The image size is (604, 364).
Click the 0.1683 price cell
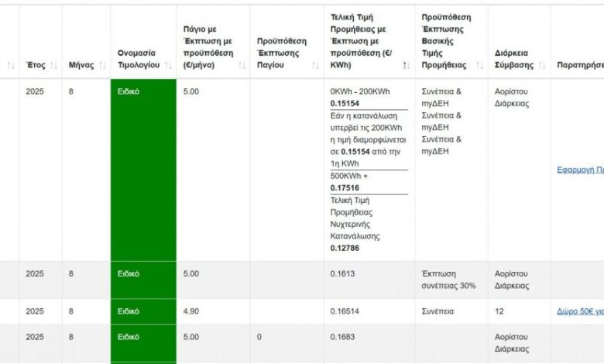(x=341, y=338)
